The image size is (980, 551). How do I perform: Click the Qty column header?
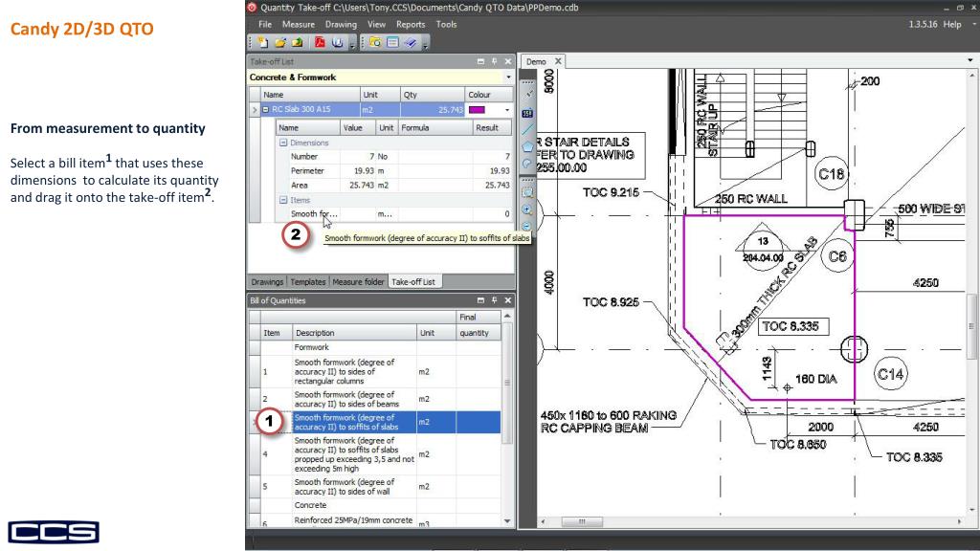pos(432,95)
